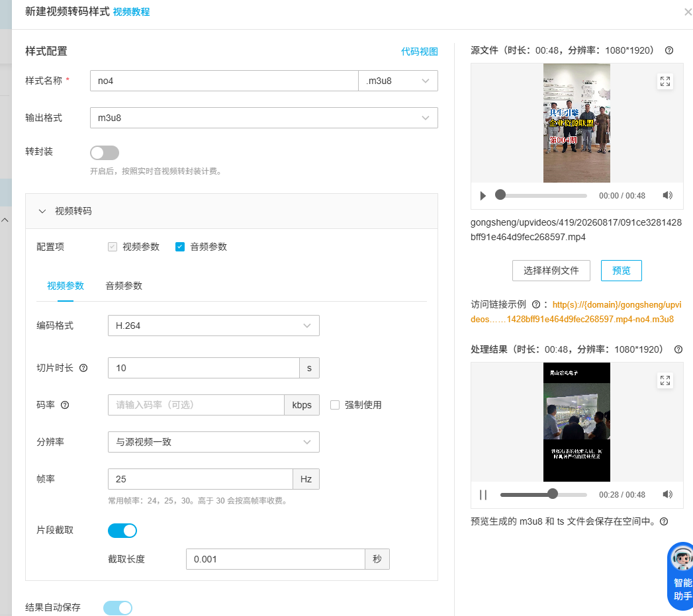Open help icon next to 切片时长
Viewport: 693px width, 616px height.
[x=83, y=368]
